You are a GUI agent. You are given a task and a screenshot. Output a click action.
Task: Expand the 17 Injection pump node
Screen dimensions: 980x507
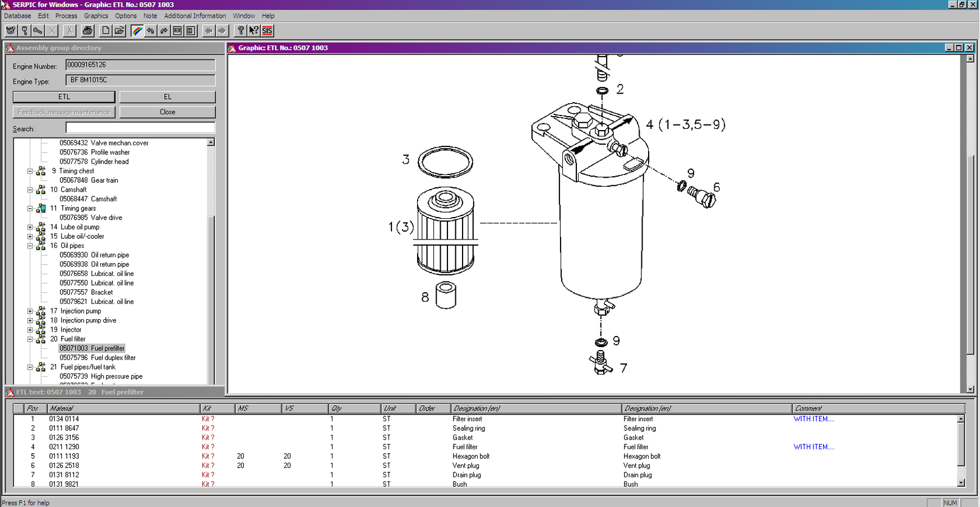click(x=30, y=311)
